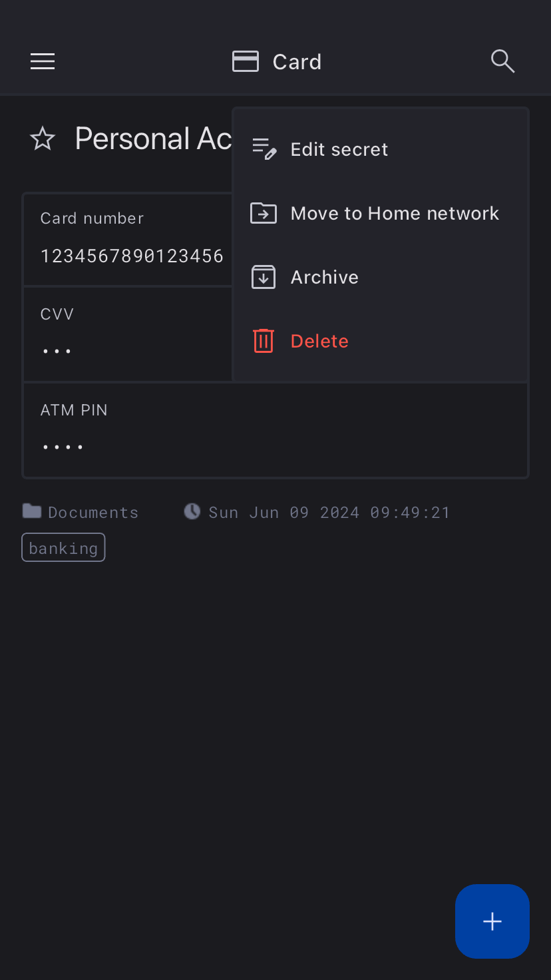Click the banking tag chip
551x980 pixels.
(63, 548)
